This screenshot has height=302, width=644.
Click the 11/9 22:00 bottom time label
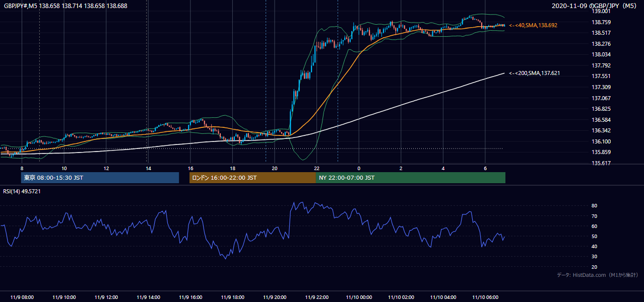(x=316, y=297)
